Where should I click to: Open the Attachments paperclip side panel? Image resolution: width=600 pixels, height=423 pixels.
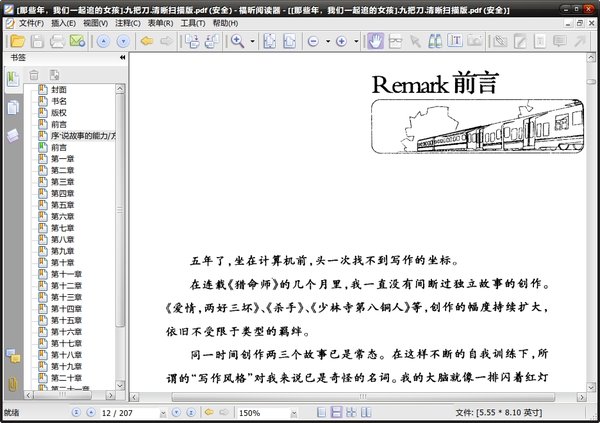[13, 383]
